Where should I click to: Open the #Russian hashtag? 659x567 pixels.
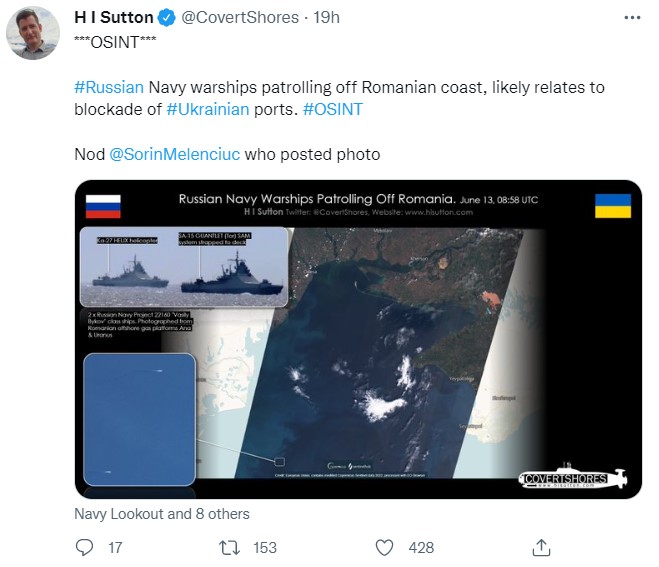point(109,88)
